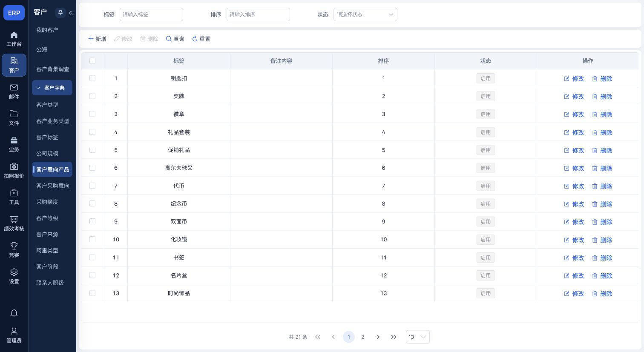Viewport: 644px width, 352px height.
Task: Click the ERP logo
Action: point(14,13)
